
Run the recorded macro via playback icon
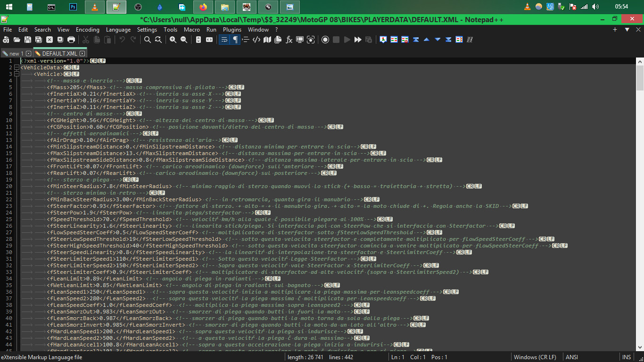point(347,40)
